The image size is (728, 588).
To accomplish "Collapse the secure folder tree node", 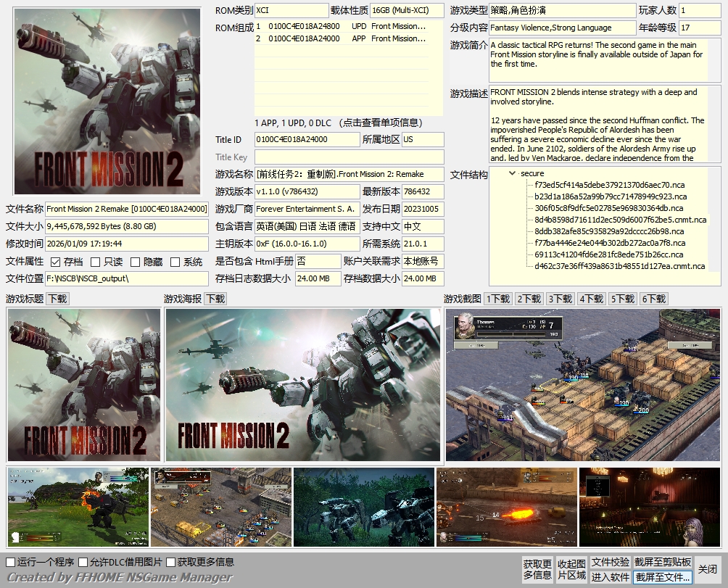I will pyautogui.click(x=512, y=173).
